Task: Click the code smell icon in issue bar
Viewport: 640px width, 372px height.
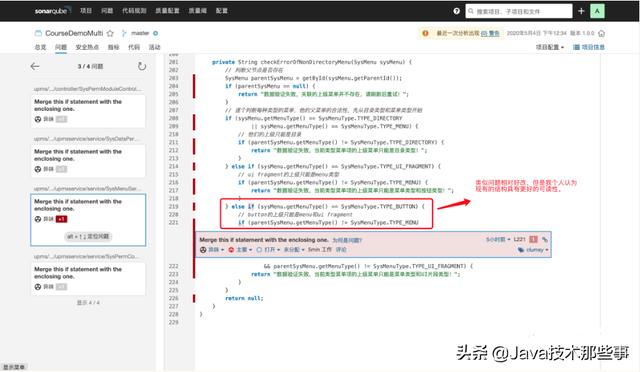Action: point(203,249)
